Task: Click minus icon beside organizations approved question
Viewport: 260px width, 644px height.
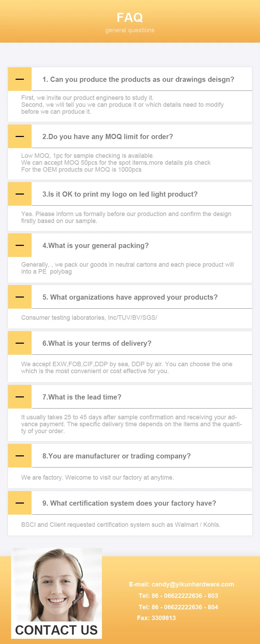Action: 20,297
